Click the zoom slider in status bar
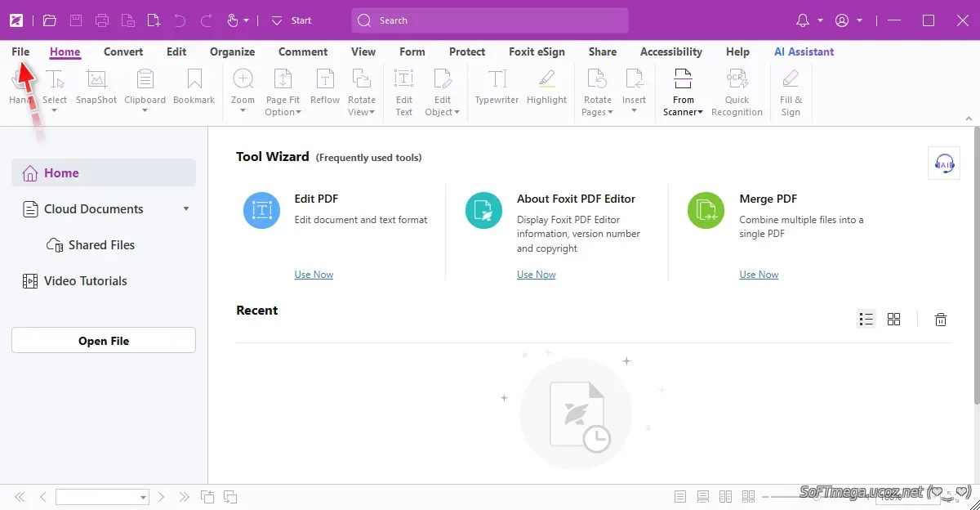 pyautogui.click(x=817, y=497)
